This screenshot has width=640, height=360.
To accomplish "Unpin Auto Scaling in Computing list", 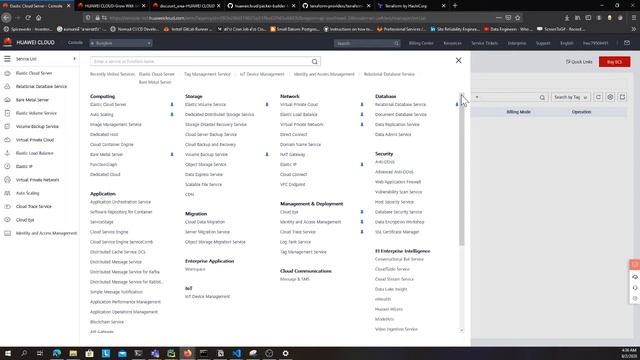I will pyautogui.click(x=172, y=115).
